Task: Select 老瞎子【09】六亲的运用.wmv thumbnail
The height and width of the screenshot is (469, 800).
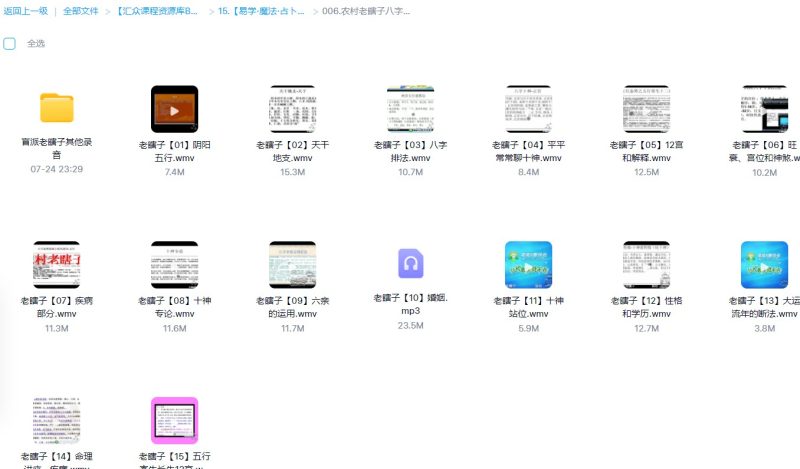Action: coord(292,264)
